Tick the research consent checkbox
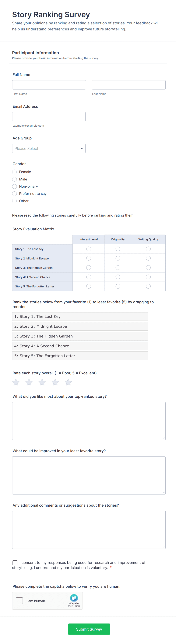This screenshot has width=176, height=644. 15,563
